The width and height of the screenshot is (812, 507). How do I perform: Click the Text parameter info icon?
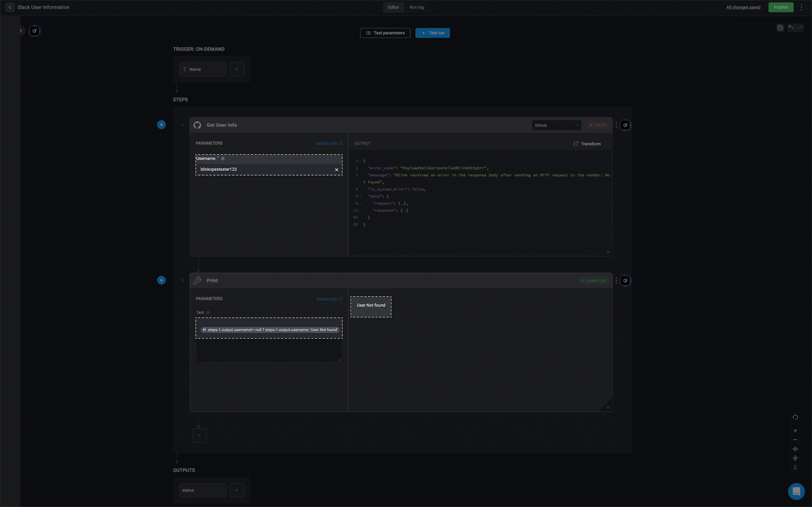tap(208, 313)
